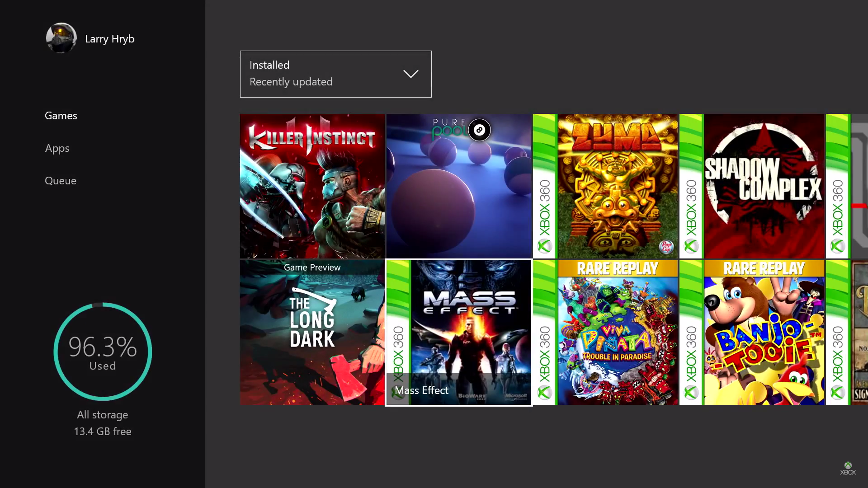Click the Game Preview label on The Long Dark
This screenshot has height=488, width=868.
[x=312, y=267]
